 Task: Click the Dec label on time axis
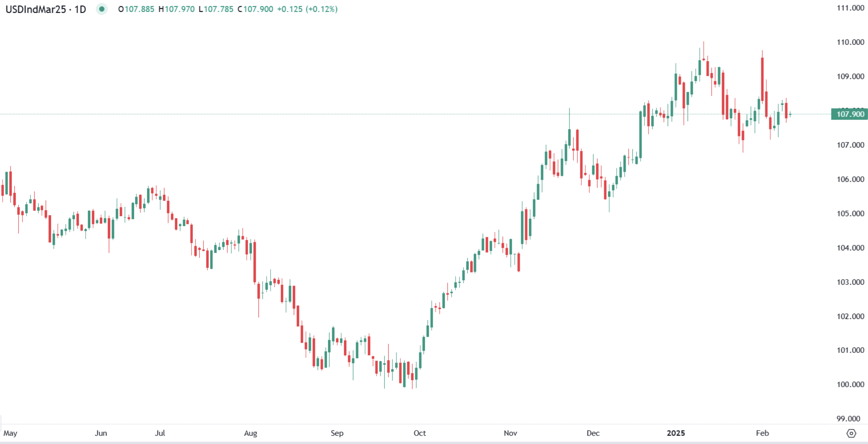coord(593,433)
